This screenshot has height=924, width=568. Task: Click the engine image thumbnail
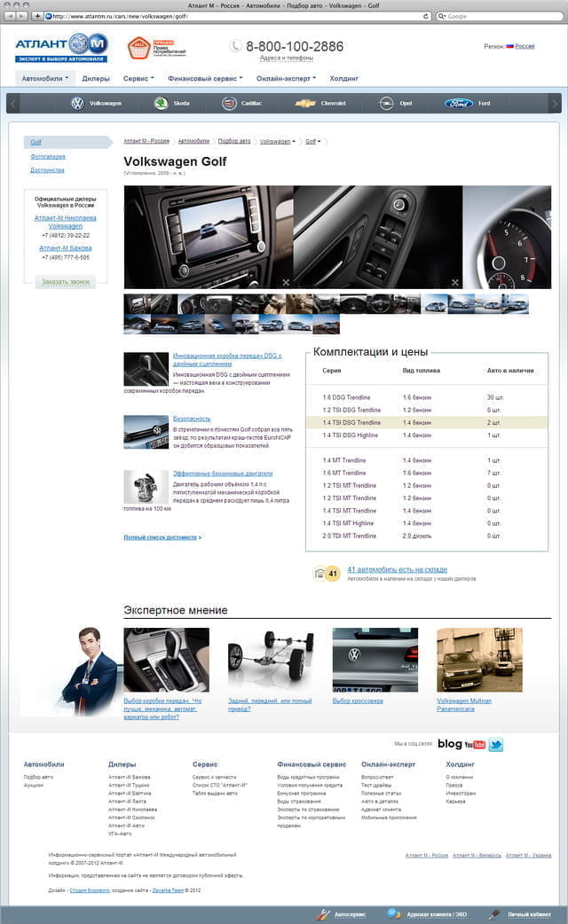pos(146,487)
